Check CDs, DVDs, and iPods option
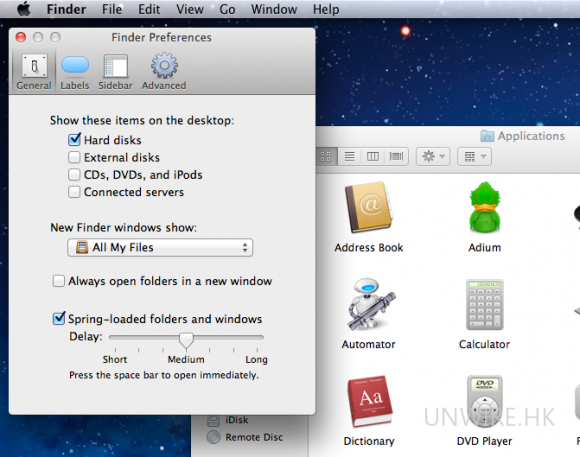This screenshot has width=580, height=457. (74, 174)
